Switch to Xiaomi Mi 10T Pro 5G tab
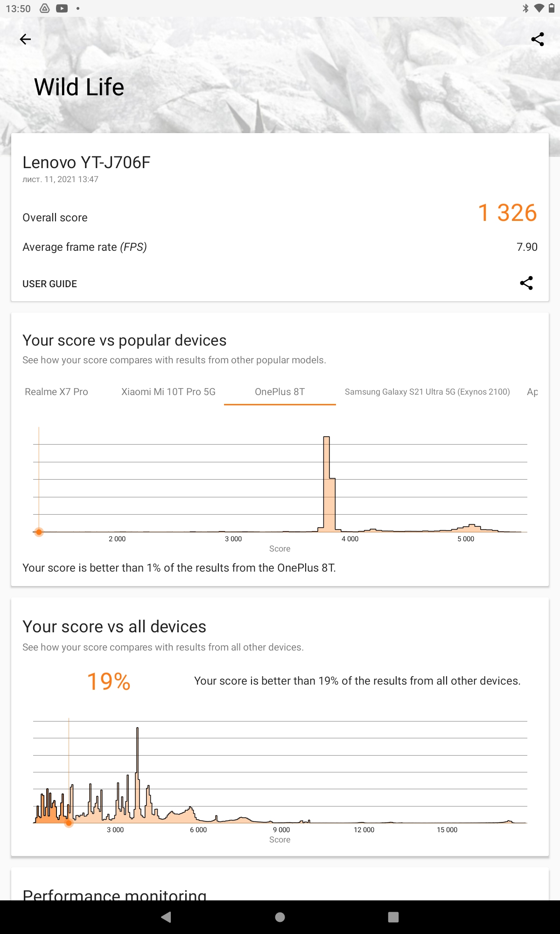This screenshot has height=934, width=560. point(168,392)
